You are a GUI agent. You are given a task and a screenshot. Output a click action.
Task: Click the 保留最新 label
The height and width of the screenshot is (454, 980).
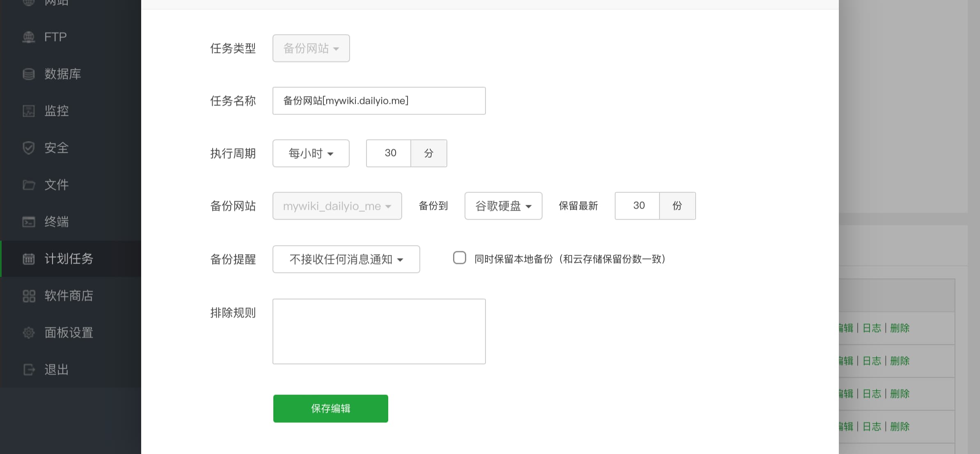(x=578, y=206)
